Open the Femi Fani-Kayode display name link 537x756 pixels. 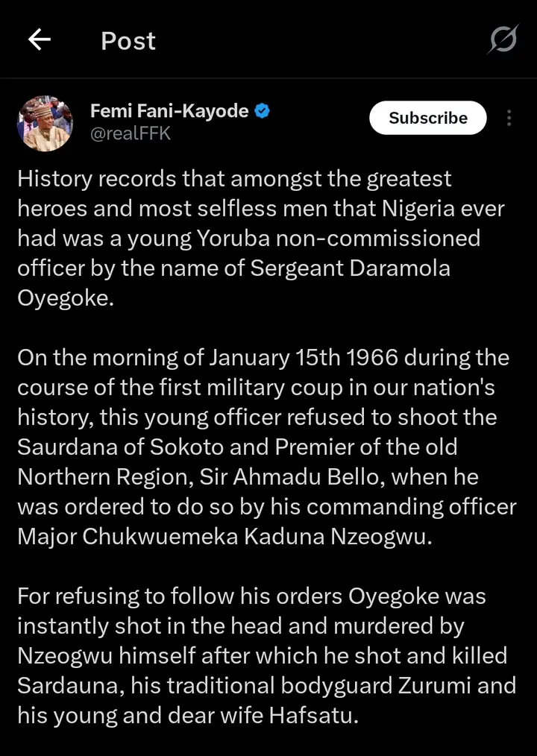coord(169,112)
